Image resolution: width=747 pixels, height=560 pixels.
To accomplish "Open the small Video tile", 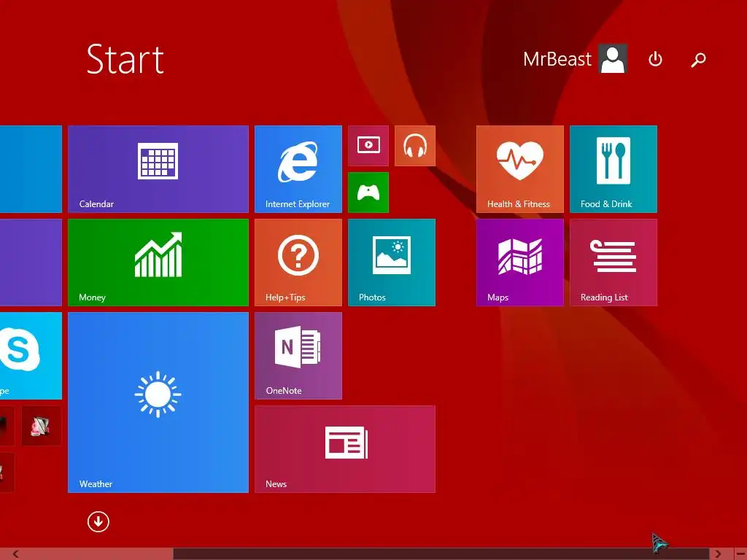I will click(368, 146).
